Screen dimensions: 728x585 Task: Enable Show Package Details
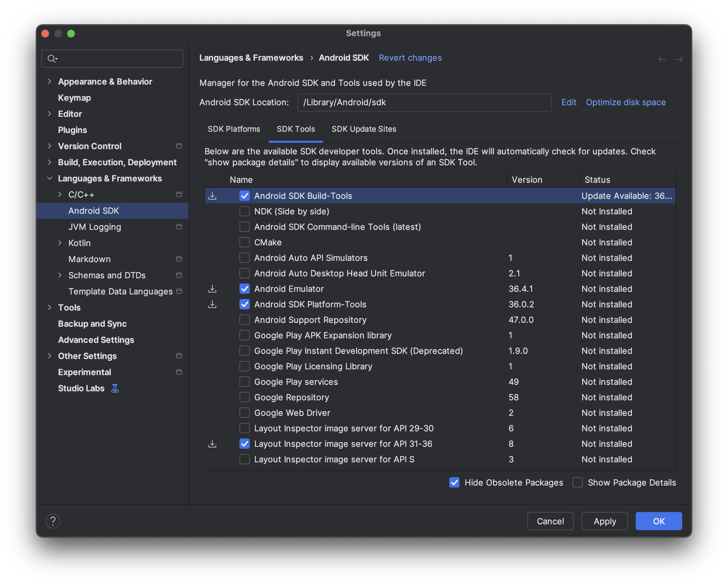577,482
